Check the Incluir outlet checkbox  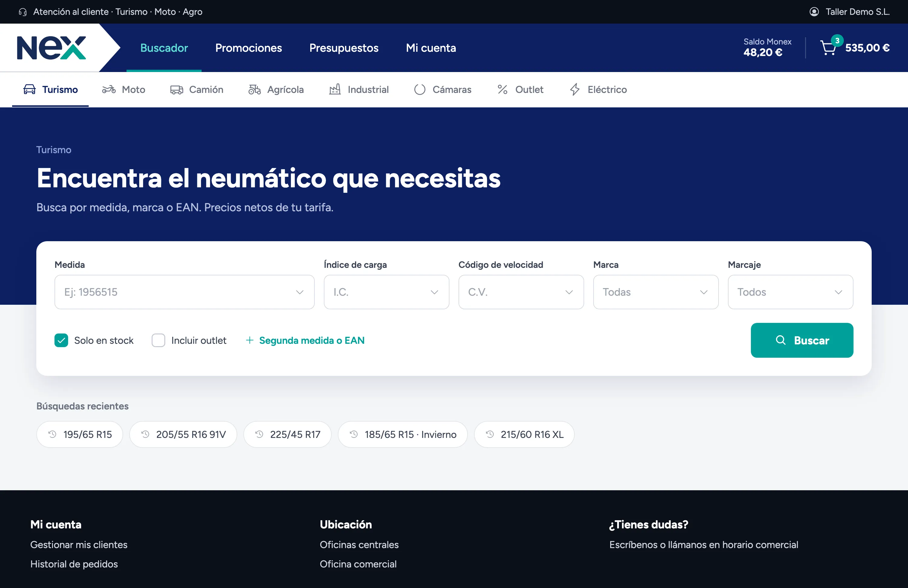point(158,340)
